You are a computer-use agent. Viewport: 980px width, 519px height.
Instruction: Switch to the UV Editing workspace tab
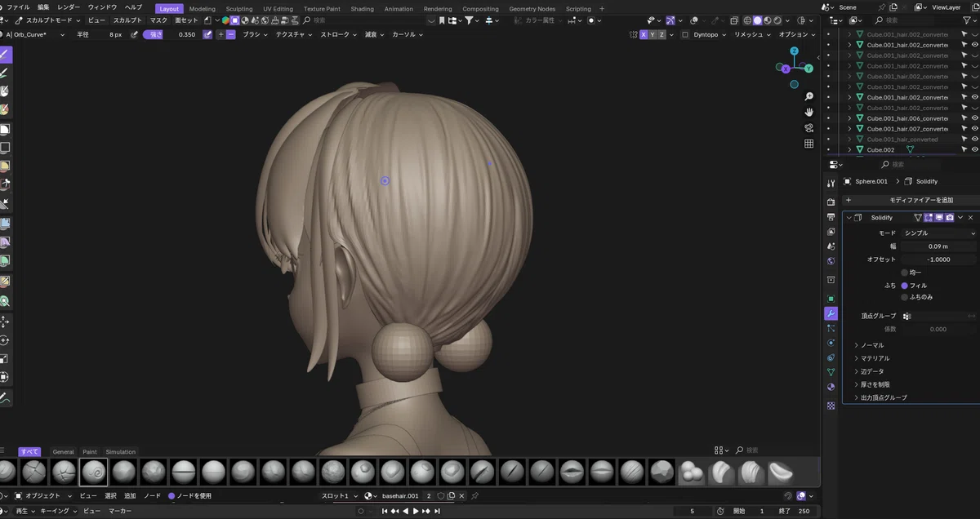[278, 9]
